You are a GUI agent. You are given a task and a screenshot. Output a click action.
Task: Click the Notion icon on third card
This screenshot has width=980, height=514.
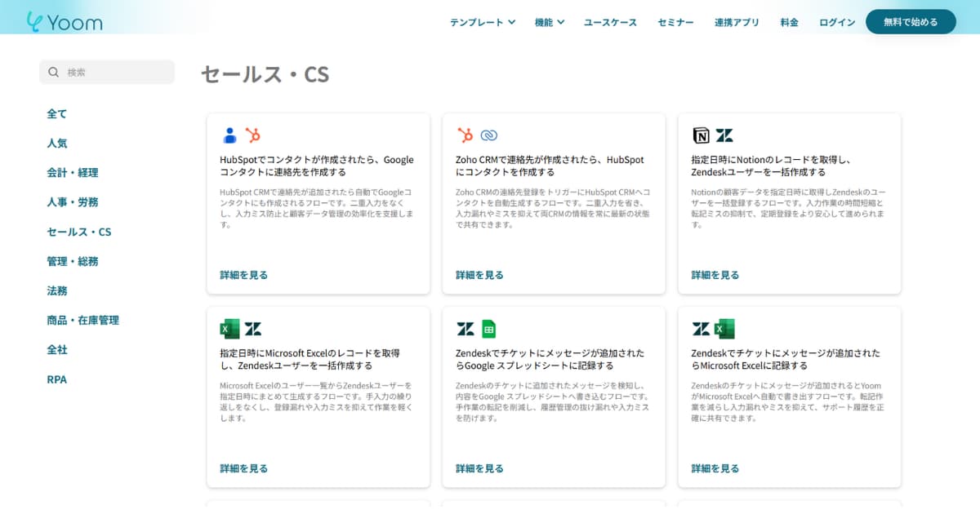701,135
